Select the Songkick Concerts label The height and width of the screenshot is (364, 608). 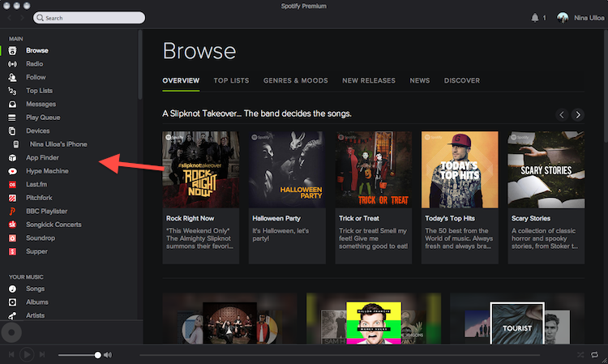tap(54, 225)
